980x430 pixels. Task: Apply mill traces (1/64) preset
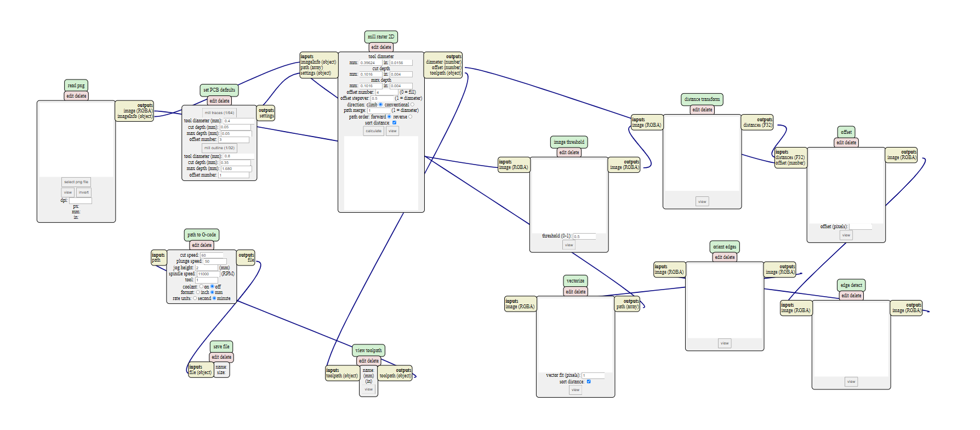(x=219, y=113)
